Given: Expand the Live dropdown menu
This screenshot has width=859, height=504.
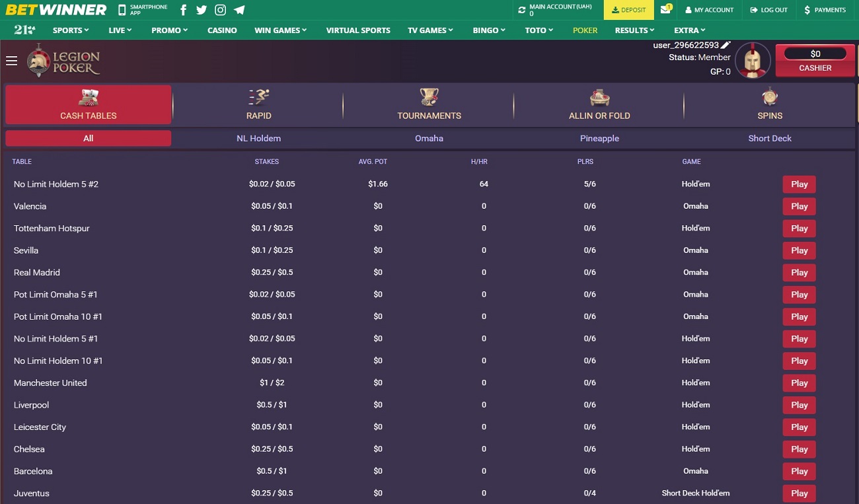Looking at the screenshot, I should (120, 30).
